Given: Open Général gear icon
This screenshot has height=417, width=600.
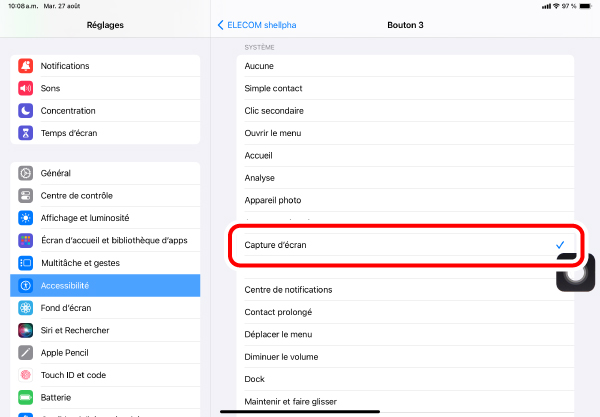Looking at the screenshot, I should click(26, 173).
